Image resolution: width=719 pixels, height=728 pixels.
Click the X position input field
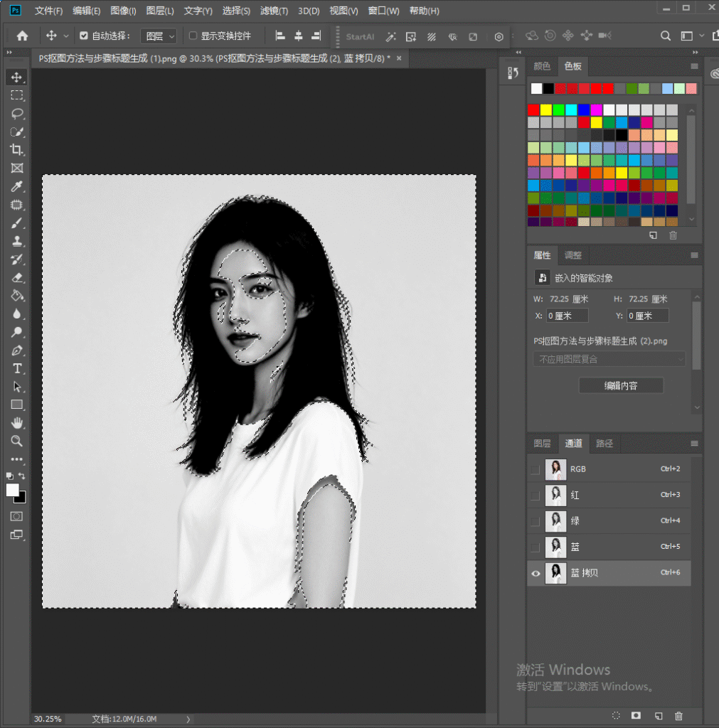567,316
